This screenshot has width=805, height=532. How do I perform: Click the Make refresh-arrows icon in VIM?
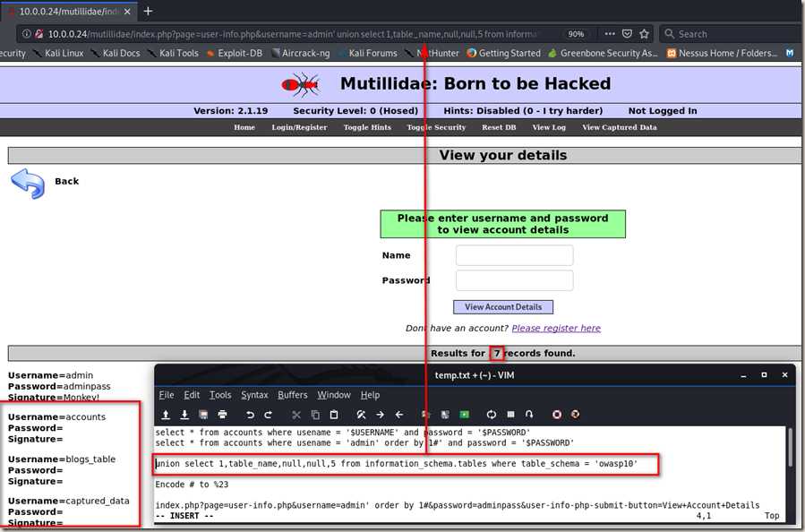pos(492,415)
